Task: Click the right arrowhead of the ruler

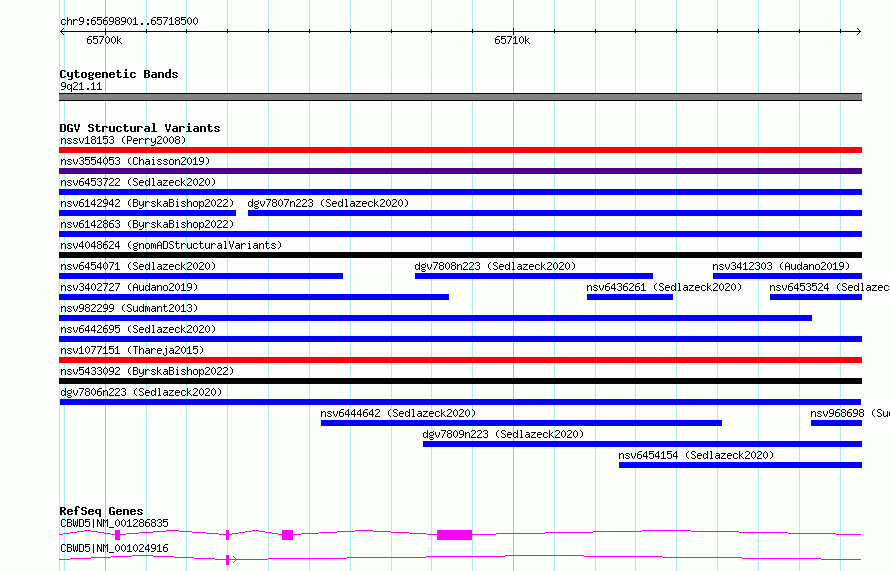Action: (859, 31)
